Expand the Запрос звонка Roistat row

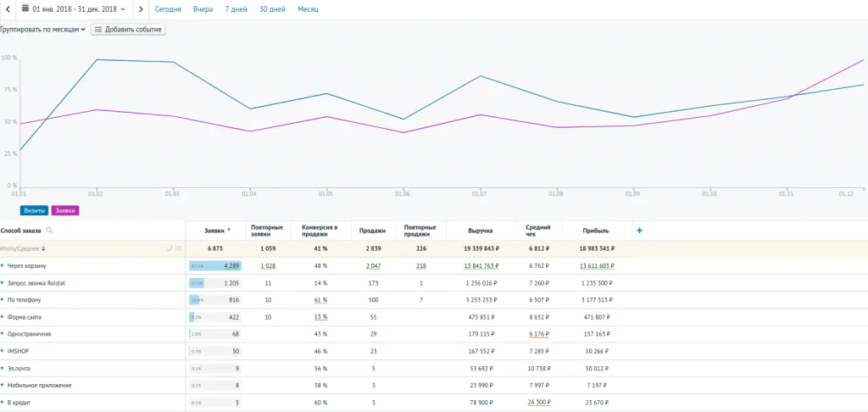[x=3, y=282]
